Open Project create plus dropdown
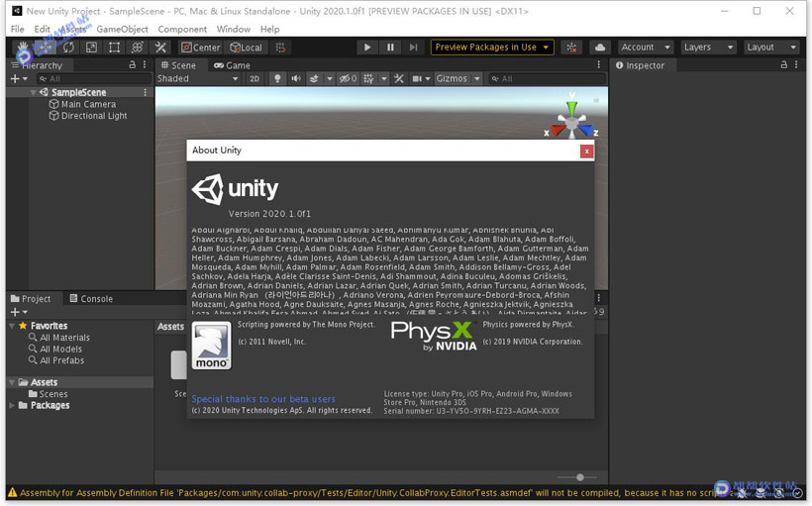The width and height of the screenshot is (812, 506). coord(19,312)
